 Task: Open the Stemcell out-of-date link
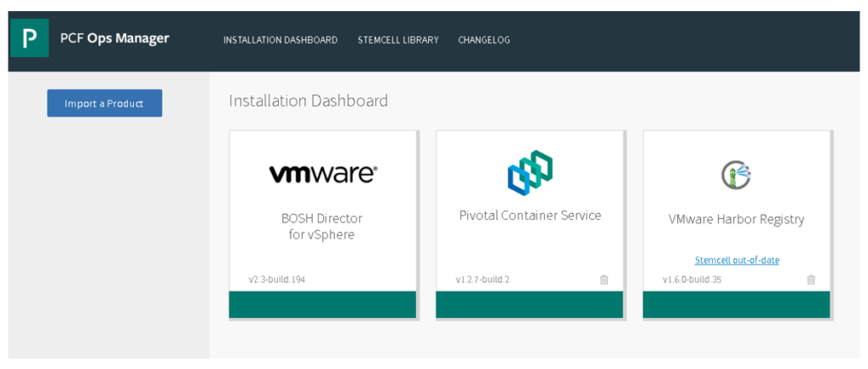[737, 260]
